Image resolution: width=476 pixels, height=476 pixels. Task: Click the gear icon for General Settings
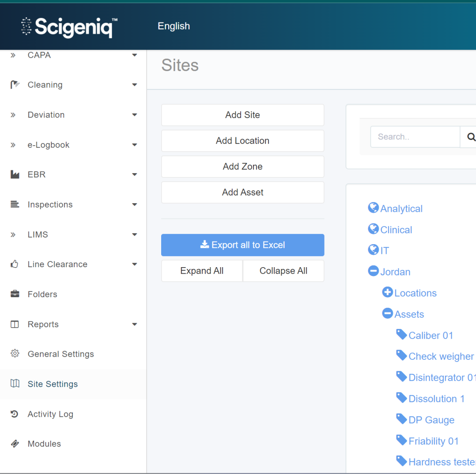tap(15, 354)
